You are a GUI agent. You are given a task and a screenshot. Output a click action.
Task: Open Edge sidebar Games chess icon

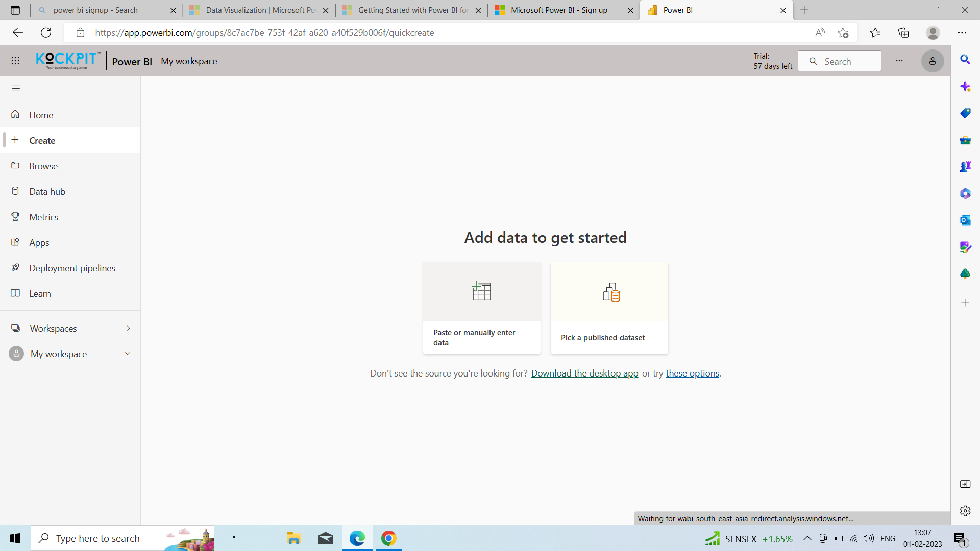click(x=965, y=167)
